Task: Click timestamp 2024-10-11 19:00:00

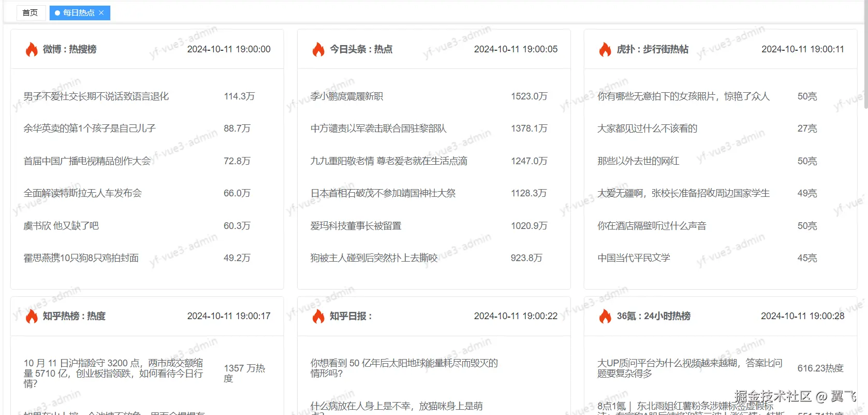Action: coord(229,49)
